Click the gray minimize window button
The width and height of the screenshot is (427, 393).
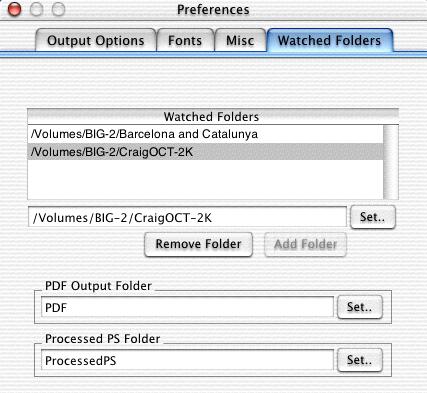point(36,9)
